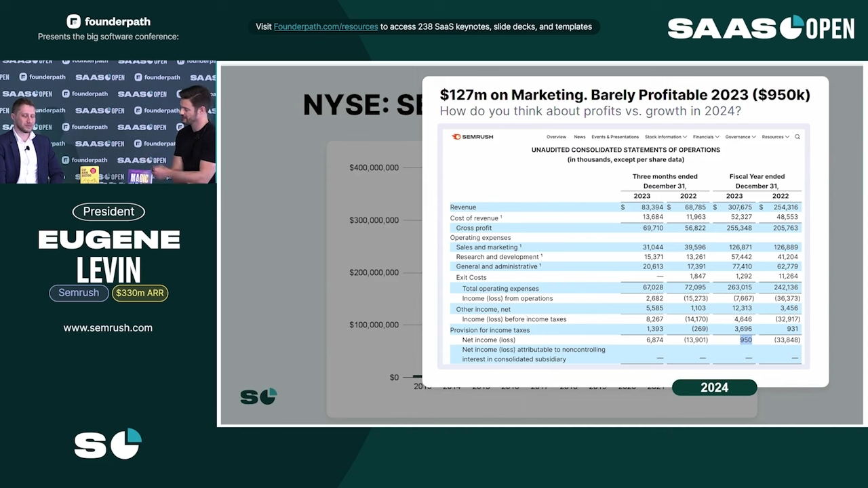868x488 pixels.
Task: Click the 'Fiscal Year ended December 31' header
Action: (757, 181)
